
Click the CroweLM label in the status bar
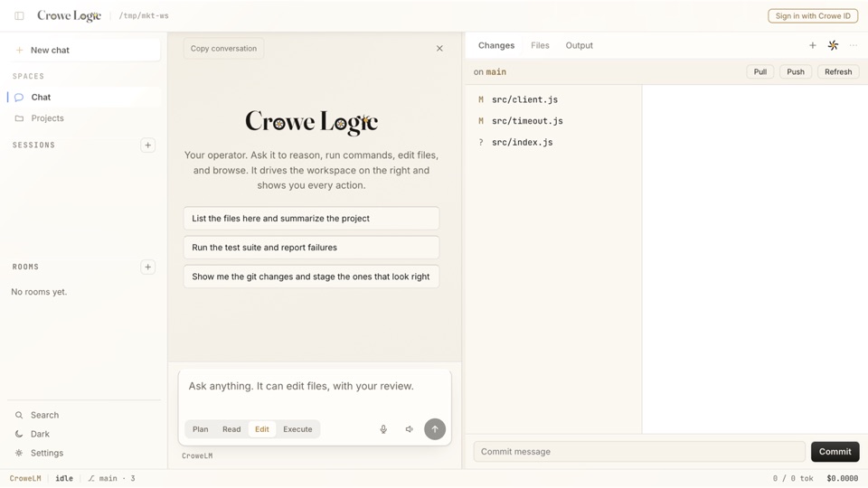click(x=25, y=479)
